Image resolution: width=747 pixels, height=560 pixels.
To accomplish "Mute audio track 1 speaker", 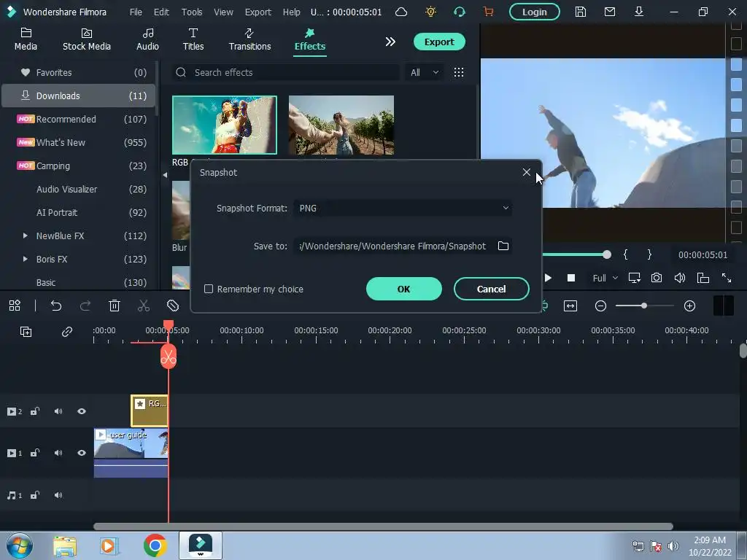I will 58,495.
